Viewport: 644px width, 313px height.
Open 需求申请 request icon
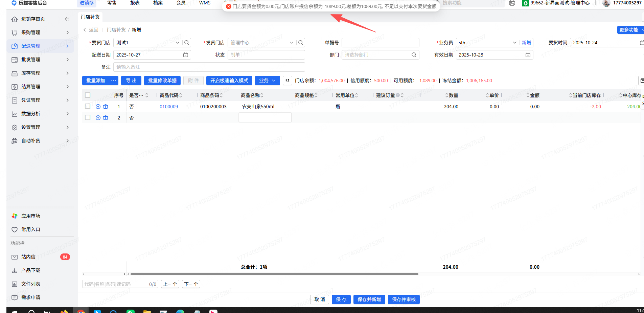click(15, 297)
